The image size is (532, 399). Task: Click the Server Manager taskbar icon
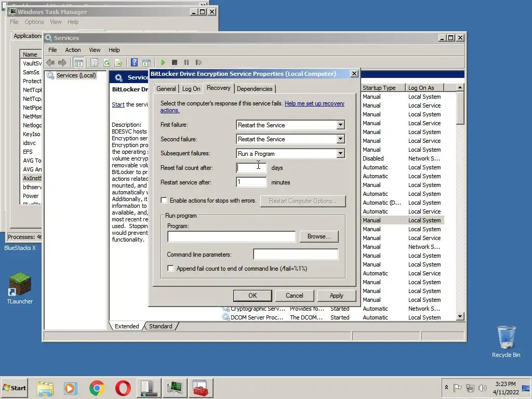148,388
